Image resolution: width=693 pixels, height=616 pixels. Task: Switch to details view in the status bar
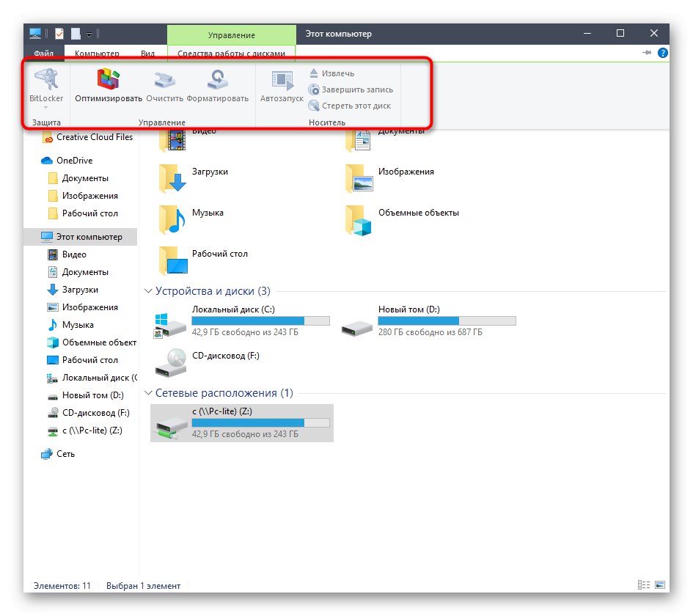644,585
